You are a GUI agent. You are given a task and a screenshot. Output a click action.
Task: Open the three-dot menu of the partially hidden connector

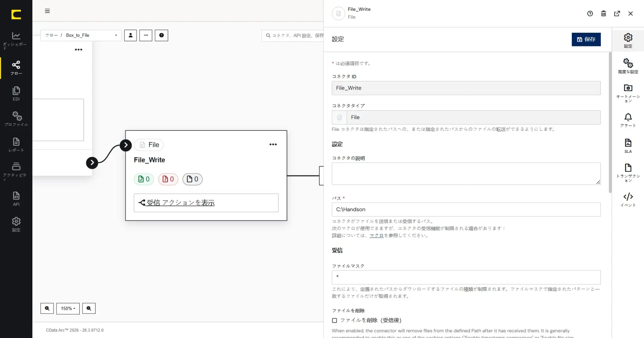click(79, 49)
